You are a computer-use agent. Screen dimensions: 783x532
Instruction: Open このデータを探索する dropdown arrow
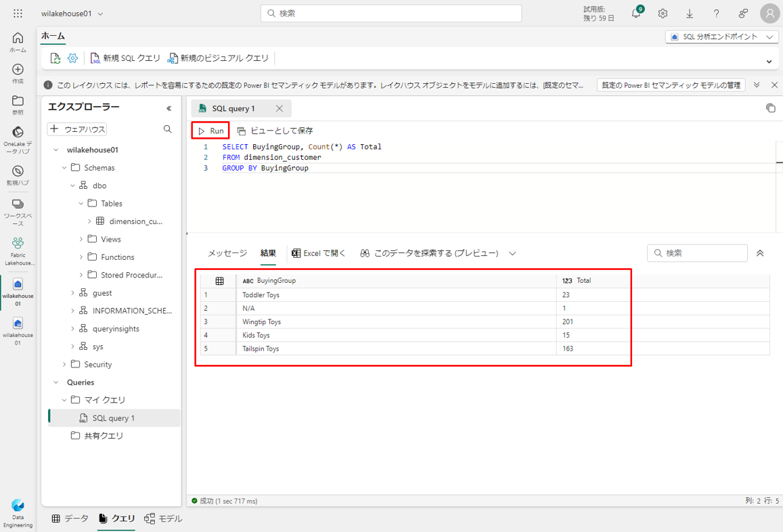click(x=512, y=253)
